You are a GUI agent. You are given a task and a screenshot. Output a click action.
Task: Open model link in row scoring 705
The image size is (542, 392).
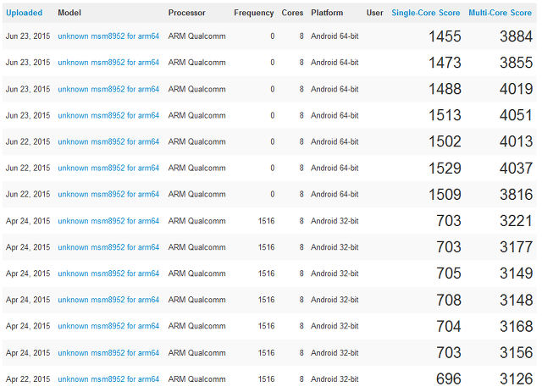click(x=108, y=273)
